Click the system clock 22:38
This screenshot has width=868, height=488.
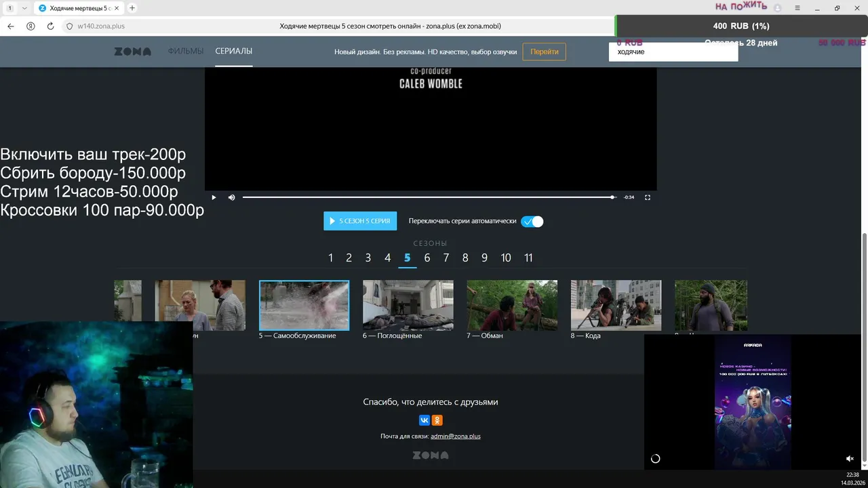pyautogui.click(x=852, y=474)
